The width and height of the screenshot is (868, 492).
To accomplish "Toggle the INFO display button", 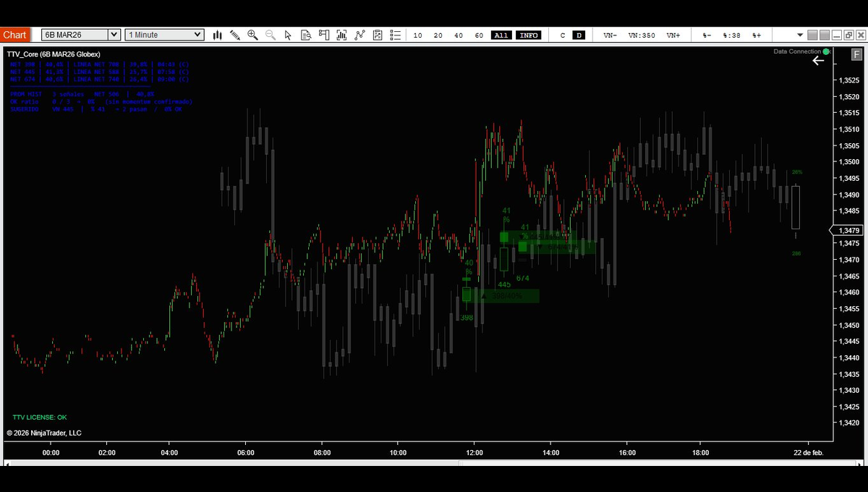I will tap(529, 35).
